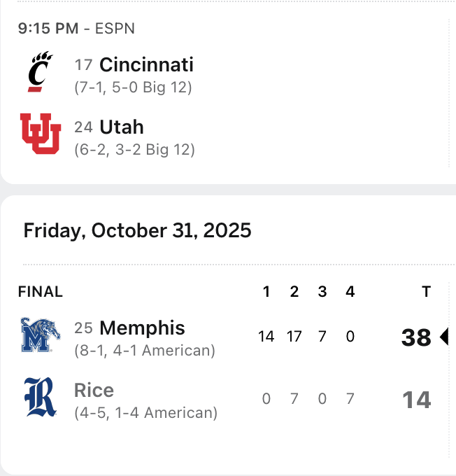Select the Memphis team name
Viewport: 456px width, 476px height.
click(x=142, y=328)
